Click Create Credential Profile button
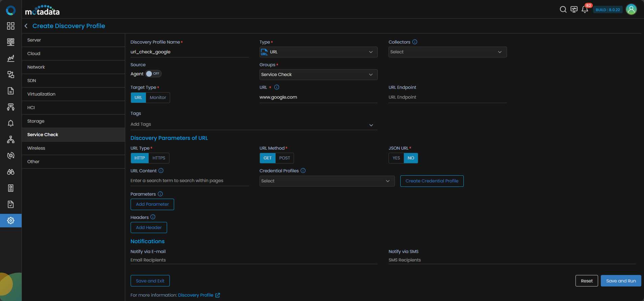Screen dimensions: 644x301 432,181
